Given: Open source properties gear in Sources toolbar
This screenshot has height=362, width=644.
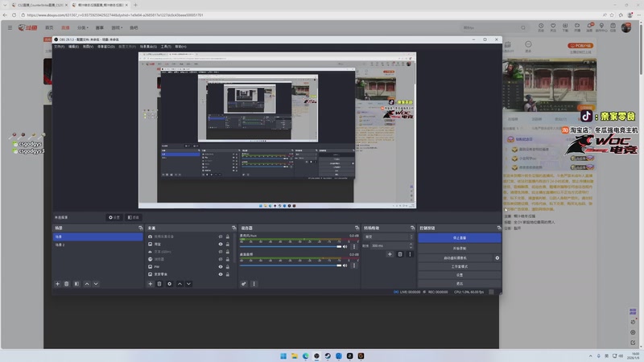Looking at the screenshot, I should tap(169, 284).
